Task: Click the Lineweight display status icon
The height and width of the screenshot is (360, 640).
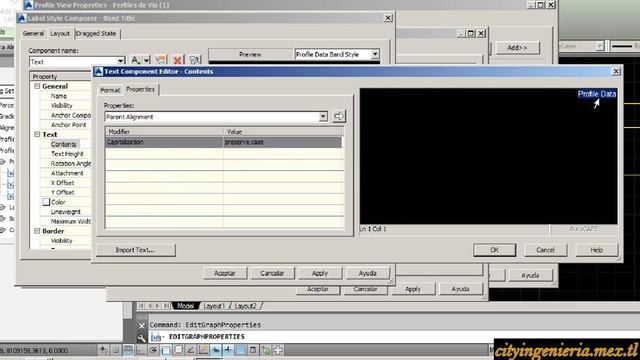Action: click(x=228, y=350)
